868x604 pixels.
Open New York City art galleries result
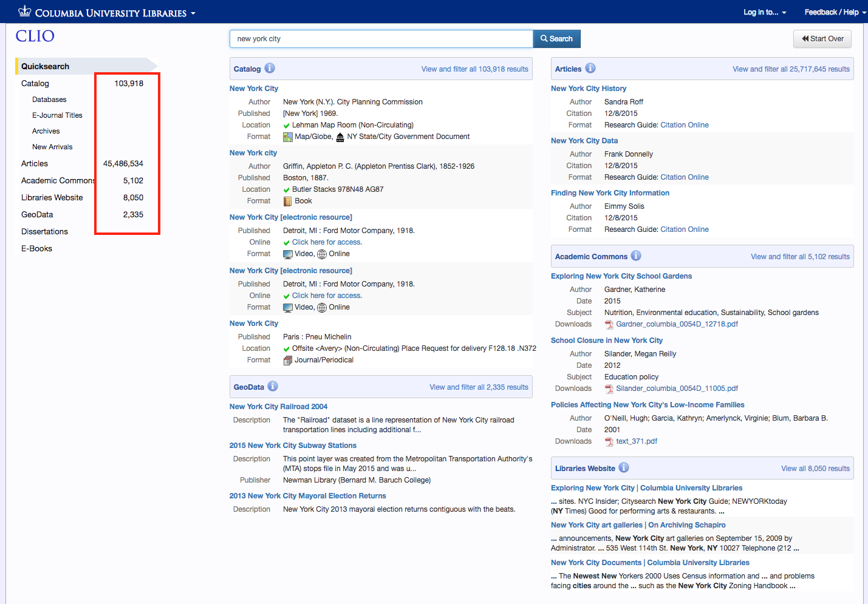point(638,525)
